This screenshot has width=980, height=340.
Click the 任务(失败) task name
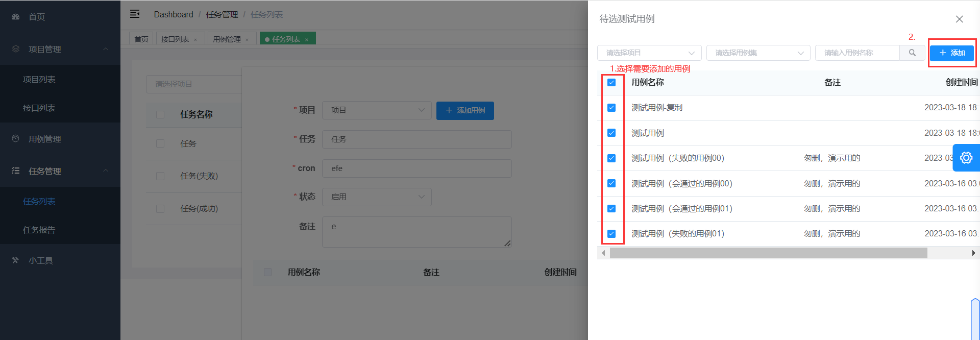point(199,176)
